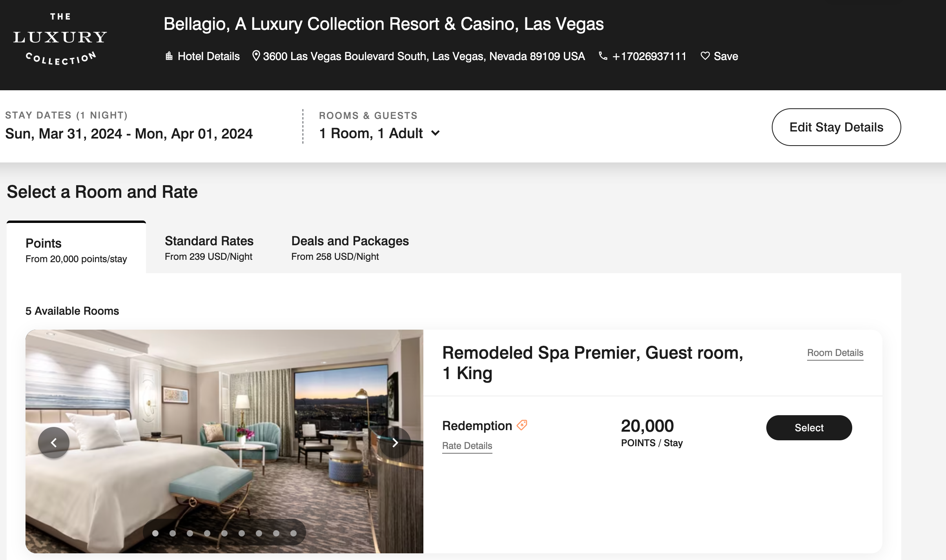This screenshot has height=560, width=946.
Task: Click The Luxury Collection logo
Action: [x=60, y=38]
